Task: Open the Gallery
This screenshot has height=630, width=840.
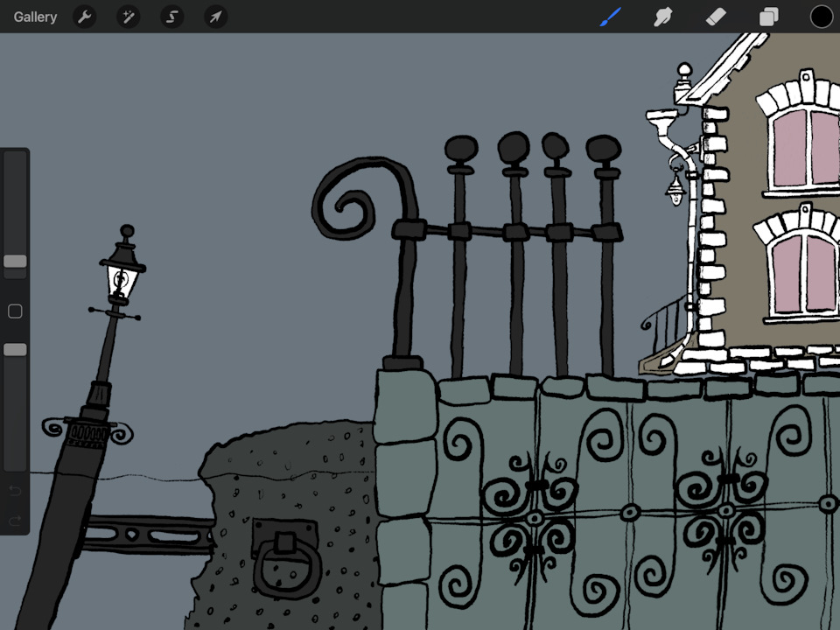Action: tap(35, 17)
